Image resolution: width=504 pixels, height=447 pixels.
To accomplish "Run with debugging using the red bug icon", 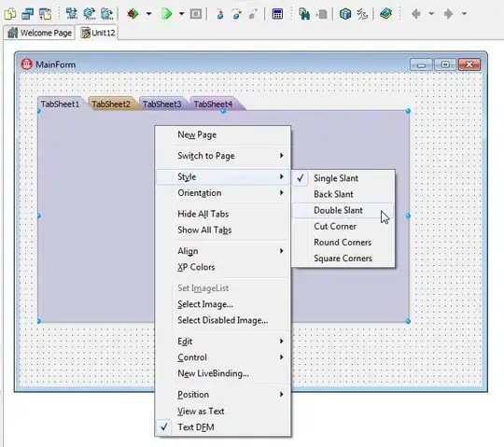I will [133, 14].
